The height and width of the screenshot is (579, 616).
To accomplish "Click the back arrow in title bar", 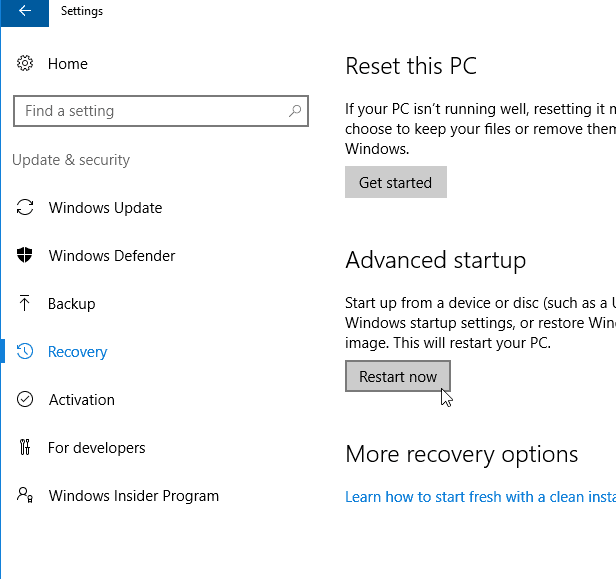I will click(24, 12).
